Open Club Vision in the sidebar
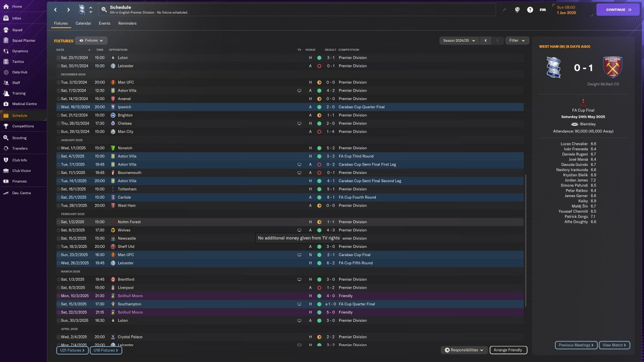Image resolution: width=644 pixels, height=362 pixels. (x=21, y=170)
